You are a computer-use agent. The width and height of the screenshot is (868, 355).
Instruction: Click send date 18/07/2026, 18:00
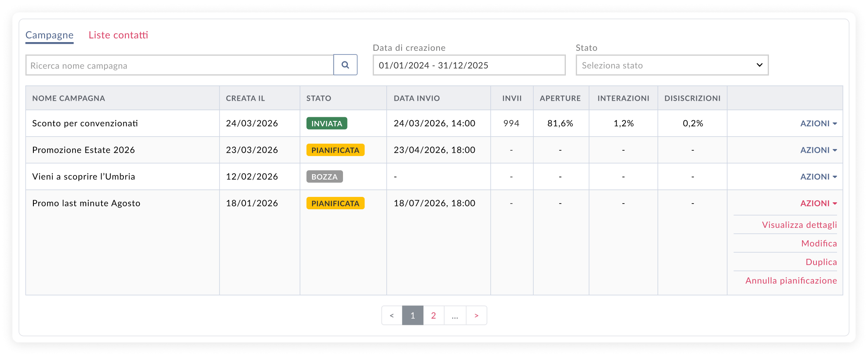pyautogui.click(x=435, y=204)
